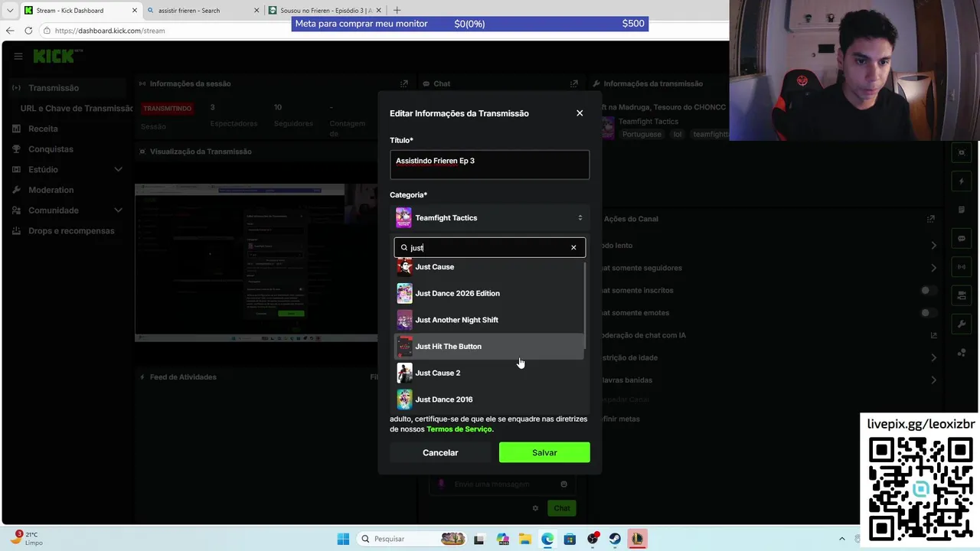
Task: Open Microsoft Store from the taskbar
Action: pos(570,539)
